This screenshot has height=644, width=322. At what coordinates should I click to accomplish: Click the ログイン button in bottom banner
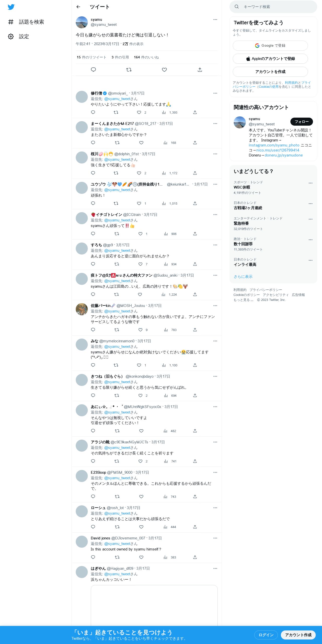[266, 635]
